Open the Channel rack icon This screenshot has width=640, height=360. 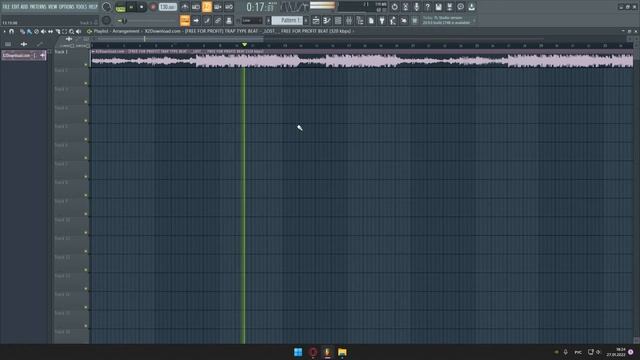[x=338, y=20]
